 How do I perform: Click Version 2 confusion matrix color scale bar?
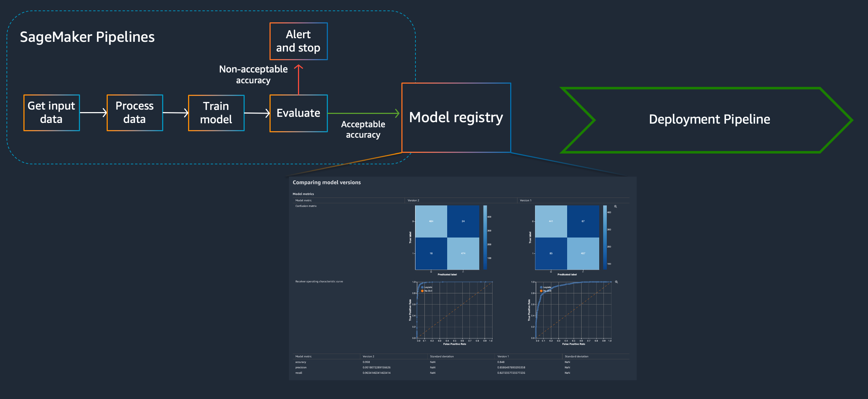tap(485, 238)
